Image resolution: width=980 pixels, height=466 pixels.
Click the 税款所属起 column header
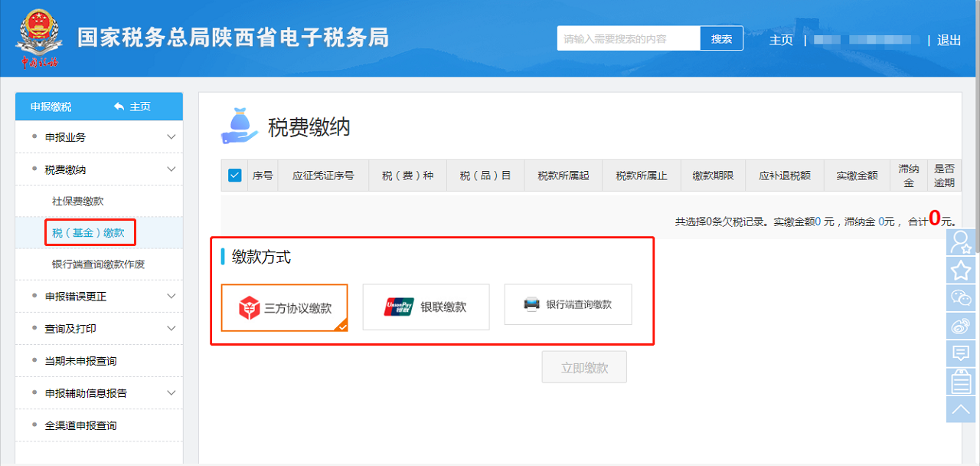563,176
